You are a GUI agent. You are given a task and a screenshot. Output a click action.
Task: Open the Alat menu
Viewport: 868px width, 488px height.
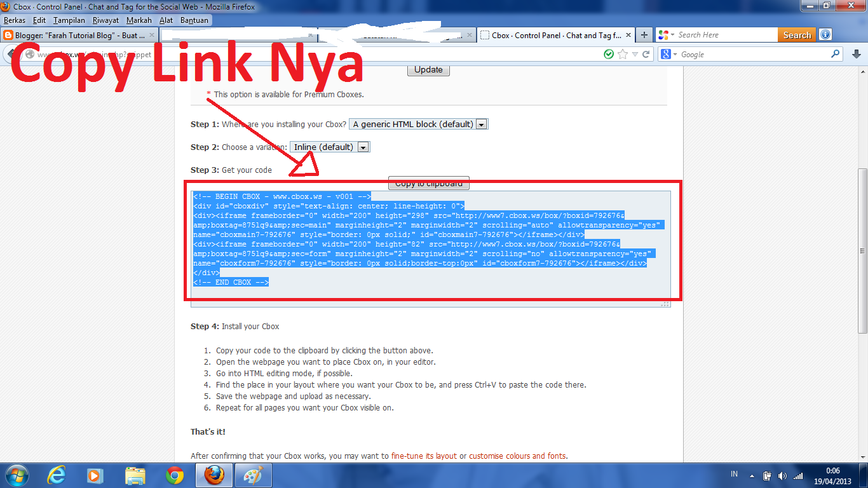pyautogui.click(x=166, y=20)
